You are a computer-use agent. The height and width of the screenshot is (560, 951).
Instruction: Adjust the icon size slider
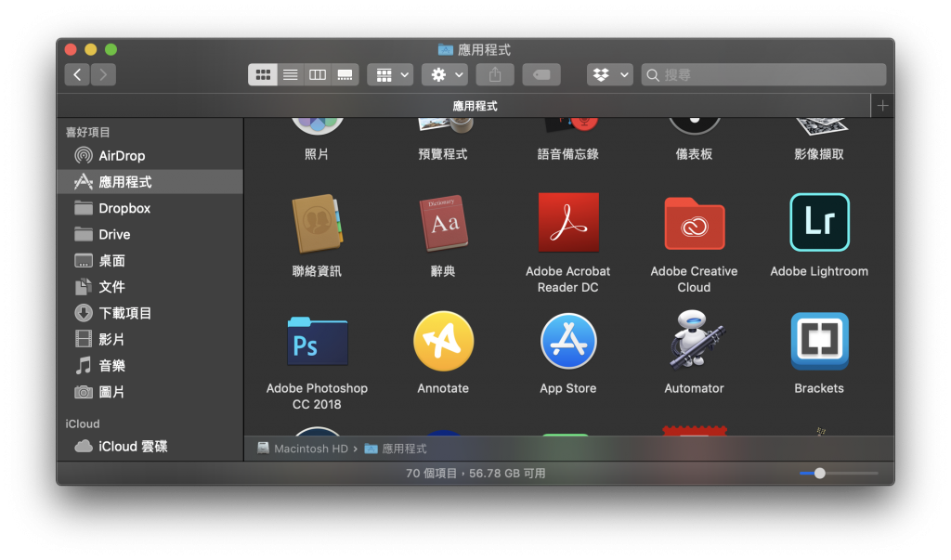(x=819, y=474)
